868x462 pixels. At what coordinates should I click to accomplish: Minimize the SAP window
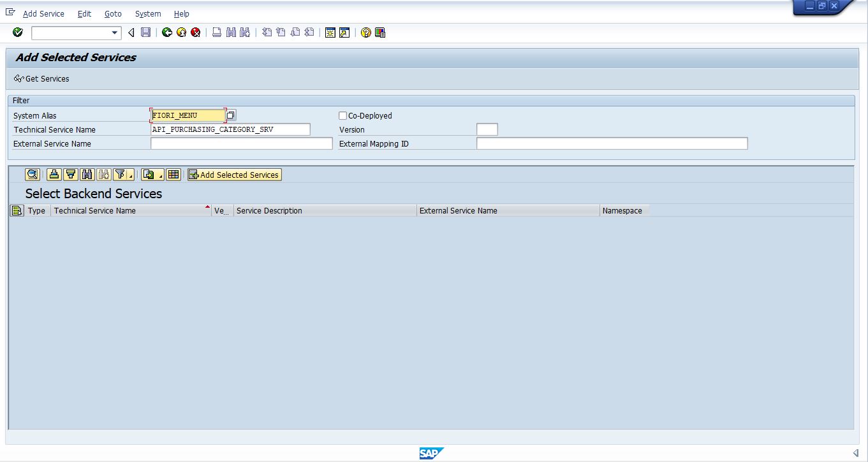coord(810,6)
